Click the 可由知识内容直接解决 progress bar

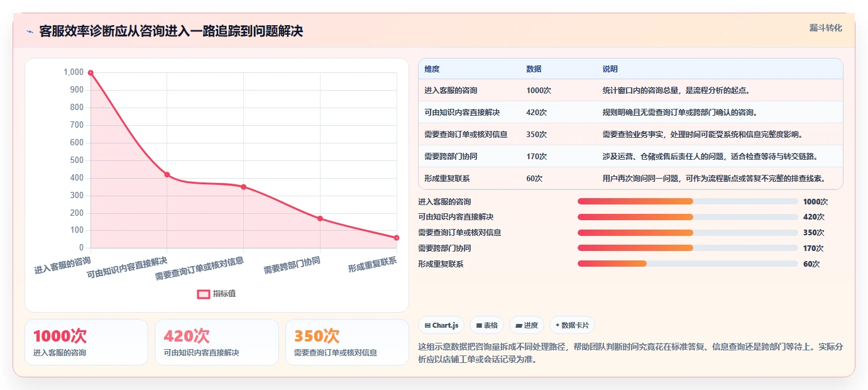(x=688, y=217)
